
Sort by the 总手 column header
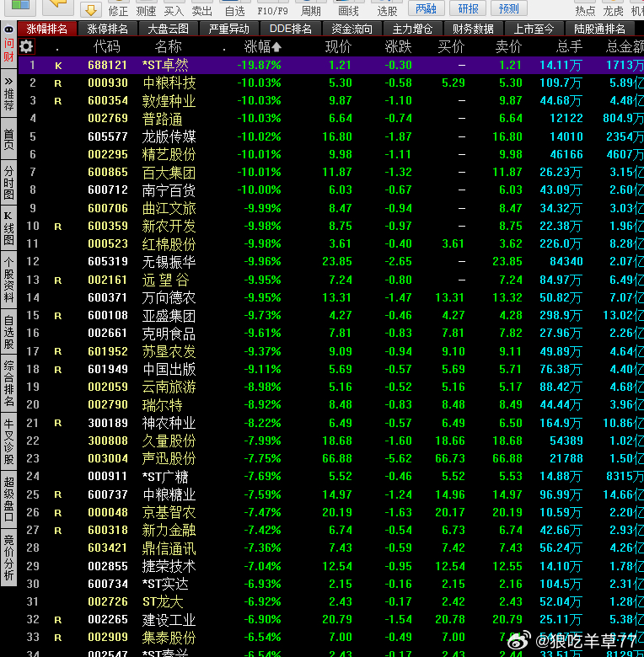pyautogui.click(x=568, y=46)
